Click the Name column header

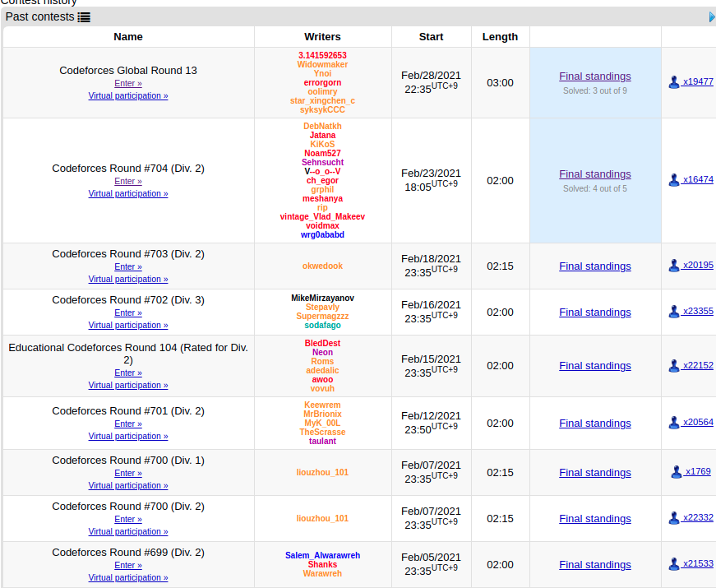click(x=128, y=37)
